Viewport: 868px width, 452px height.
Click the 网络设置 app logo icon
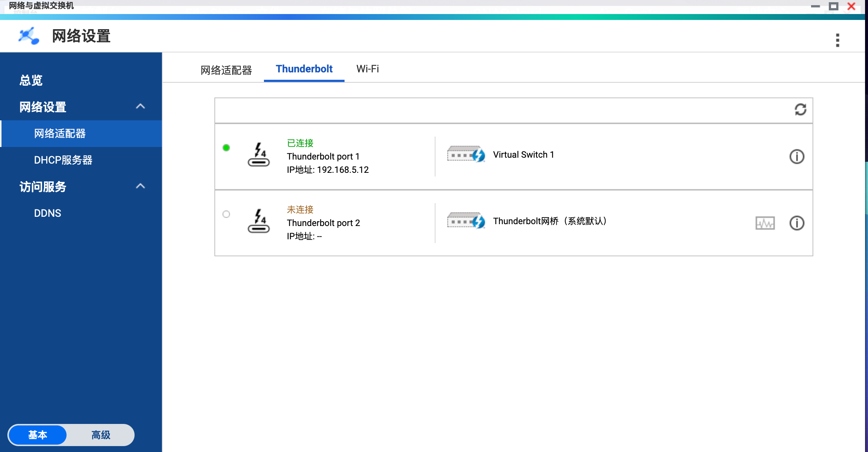click(29, 36)
